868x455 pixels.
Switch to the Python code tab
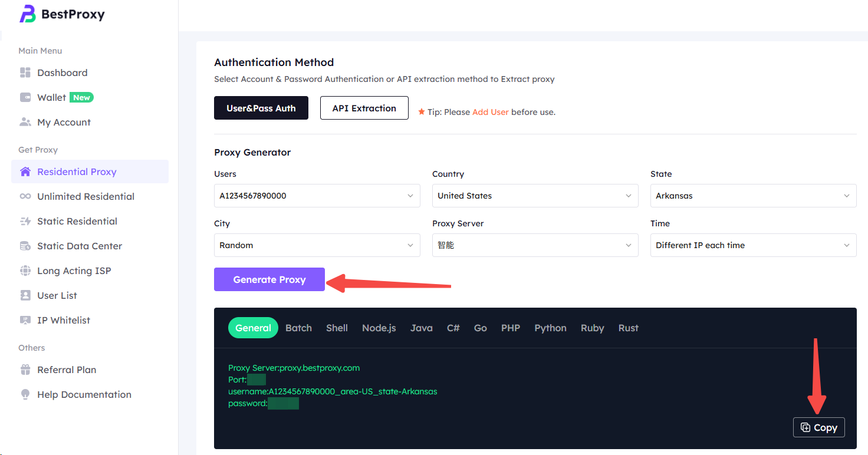pyautogui.click(x=550, y=328)
